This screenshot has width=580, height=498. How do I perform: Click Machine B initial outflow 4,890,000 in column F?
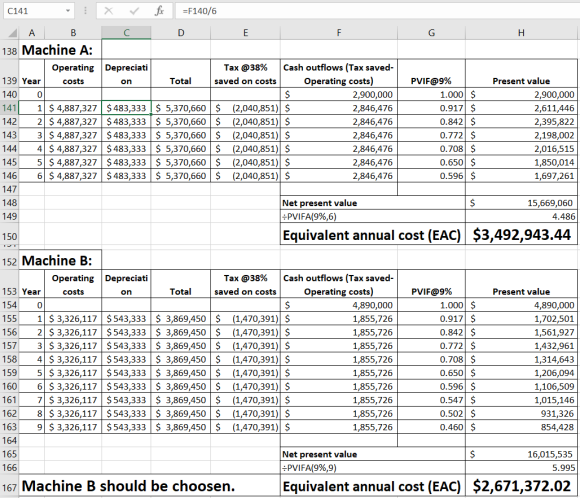click(x=339, y=305)
